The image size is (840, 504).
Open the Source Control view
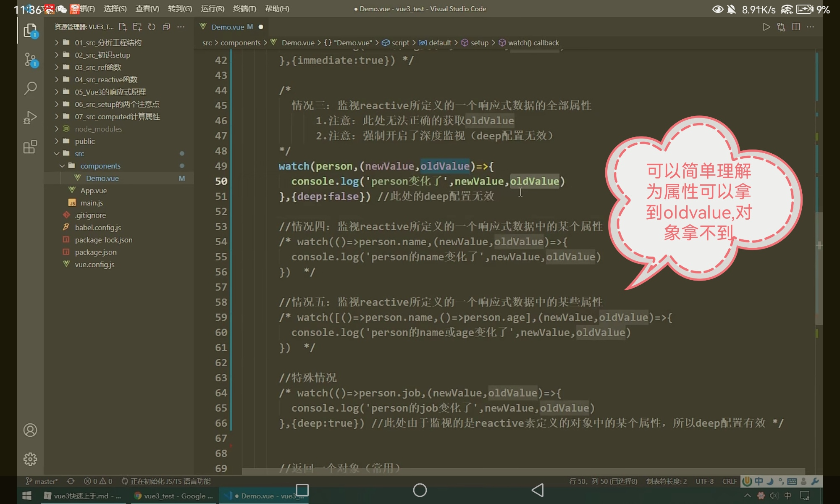click(30, 60)
